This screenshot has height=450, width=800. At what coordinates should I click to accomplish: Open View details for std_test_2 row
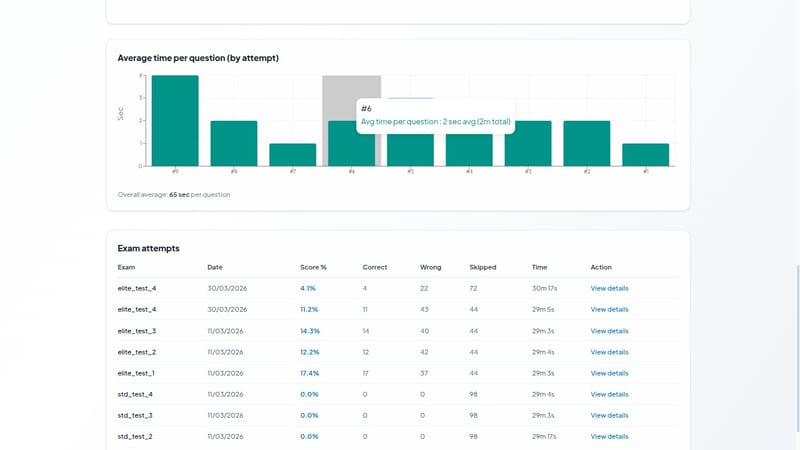click(x=609, y=437)
